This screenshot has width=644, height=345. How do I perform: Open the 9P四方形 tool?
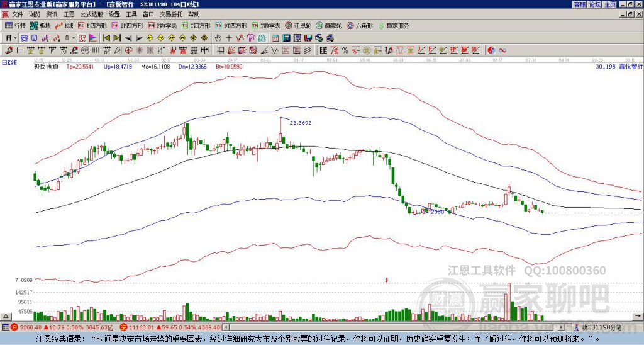(127, 25)
